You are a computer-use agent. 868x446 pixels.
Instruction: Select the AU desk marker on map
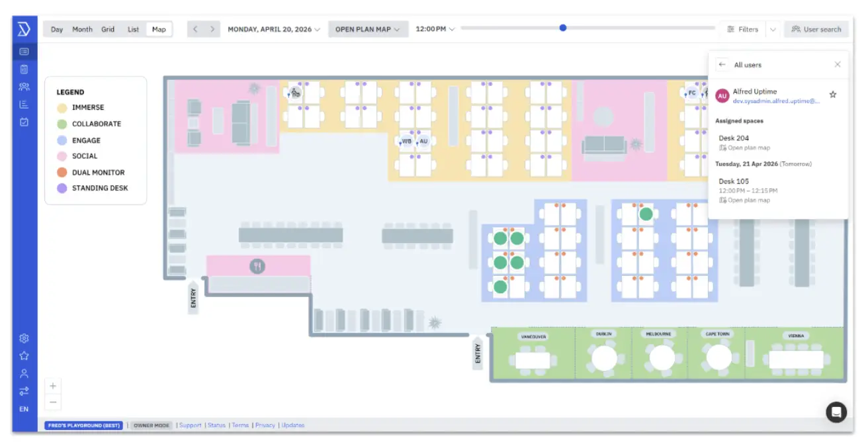(x=423, y=141)
